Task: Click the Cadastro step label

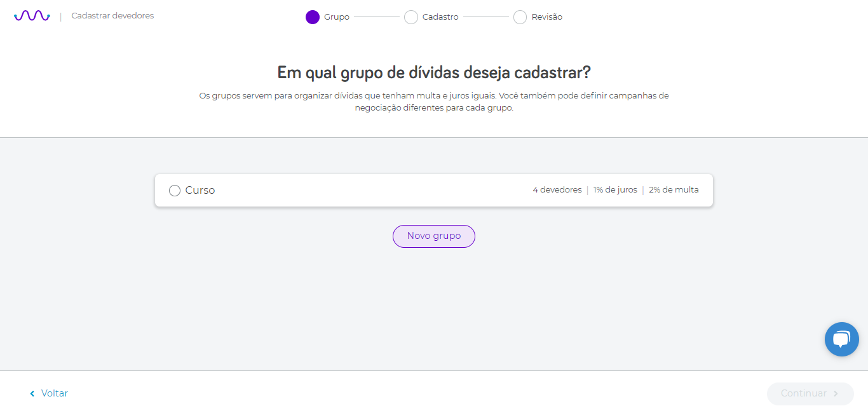Action: (440, 17)
